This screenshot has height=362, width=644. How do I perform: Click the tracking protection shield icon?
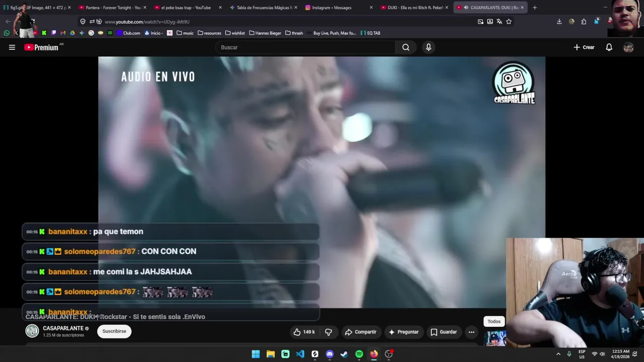click(83, 22)
